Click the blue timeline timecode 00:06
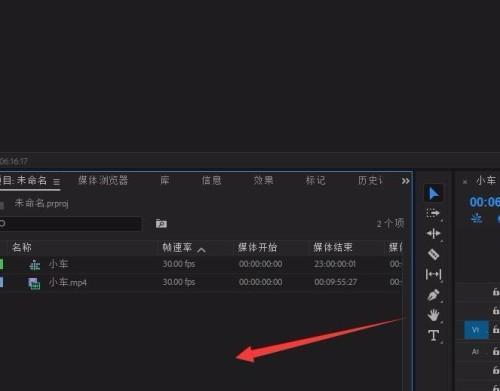 click(484, 202)
